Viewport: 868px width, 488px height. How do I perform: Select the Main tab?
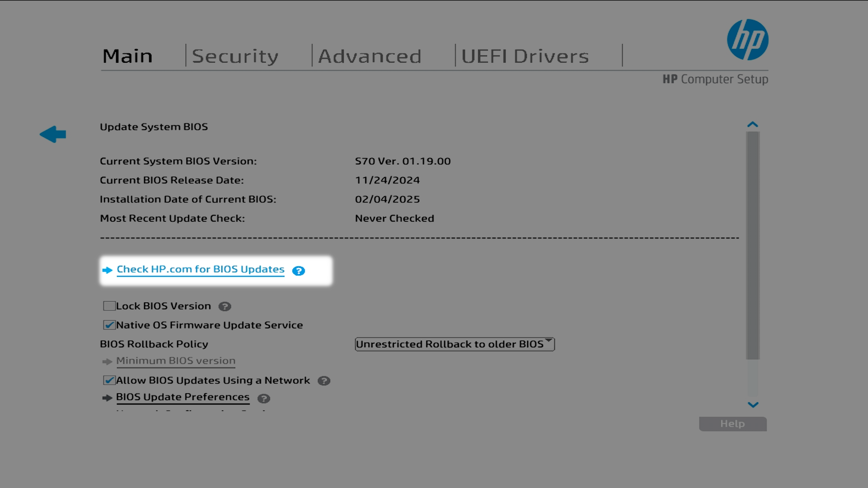tap(127, 56)
